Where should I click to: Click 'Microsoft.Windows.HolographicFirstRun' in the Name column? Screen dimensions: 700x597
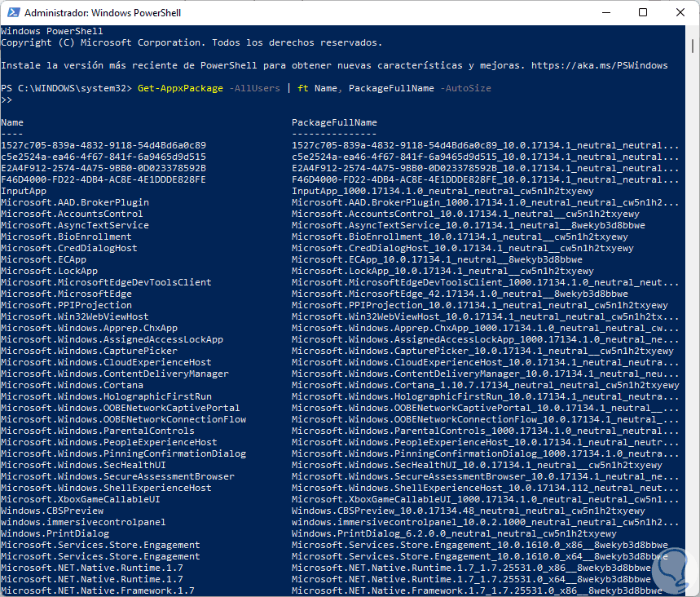click(x=106, y=397)
